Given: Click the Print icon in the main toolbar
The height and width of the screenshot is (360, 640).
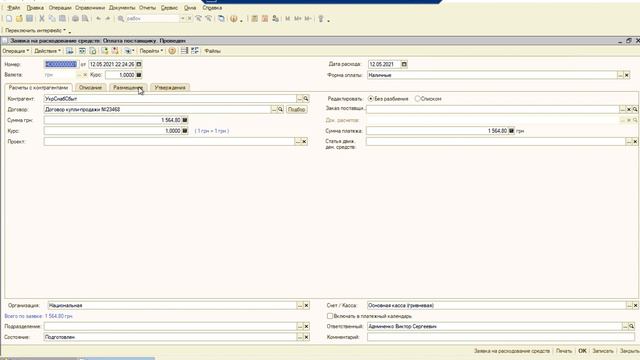Looking at the screenshot, I should 75,19.
